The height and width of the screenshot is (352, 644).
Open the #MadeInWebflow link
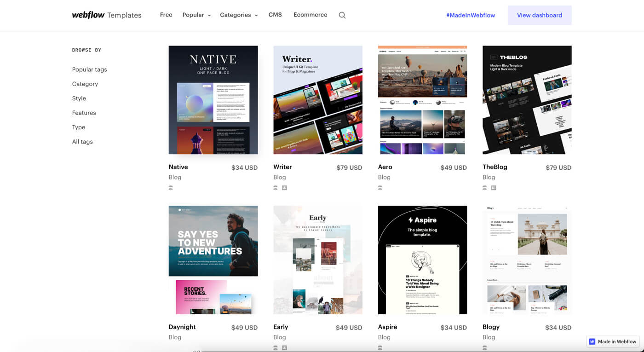tap(471, 15)
